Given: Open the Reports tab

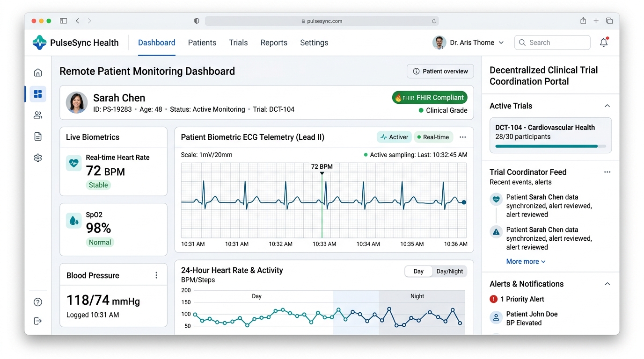Looking at the screenshot, I should (x=274, y=43).
